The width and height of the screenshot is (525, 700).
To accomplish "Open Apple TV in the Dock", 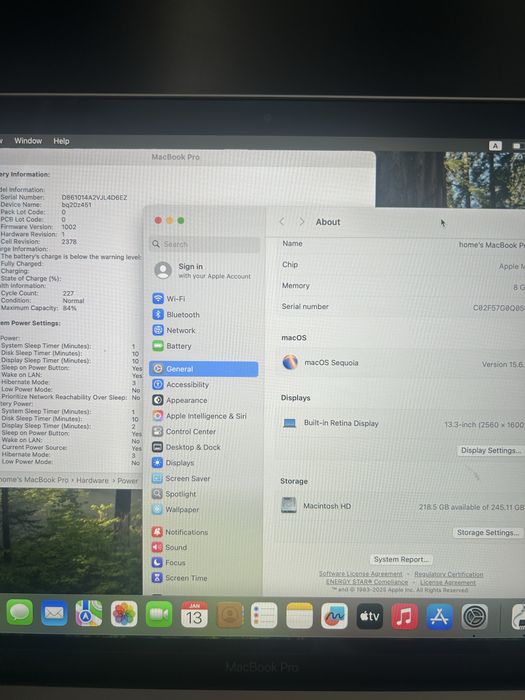I will 370,617.
